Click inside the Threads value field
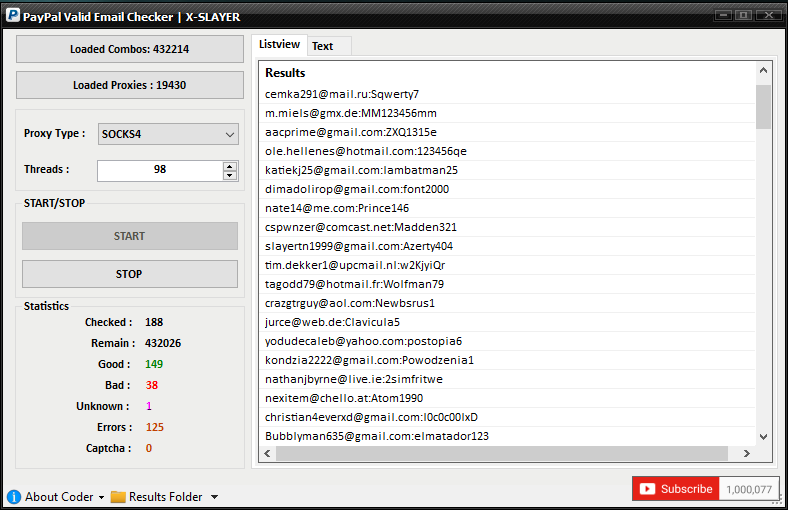 coord(160,171)
